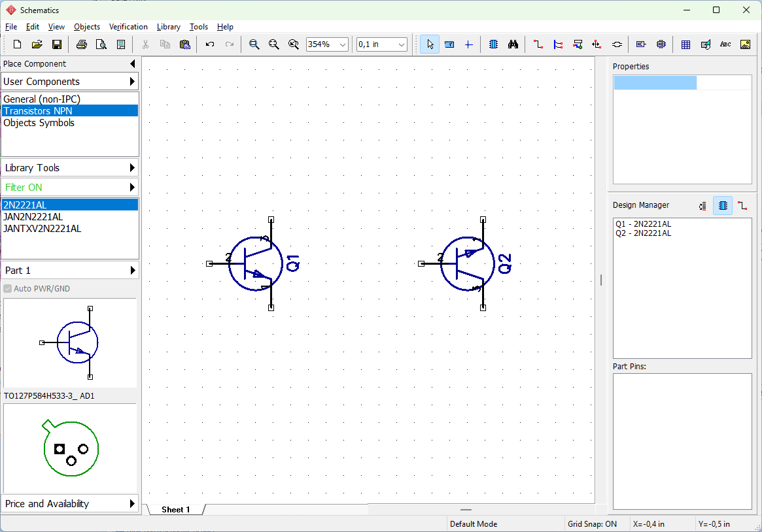Save the schematic with the floppy disk icon

point(57,44)
